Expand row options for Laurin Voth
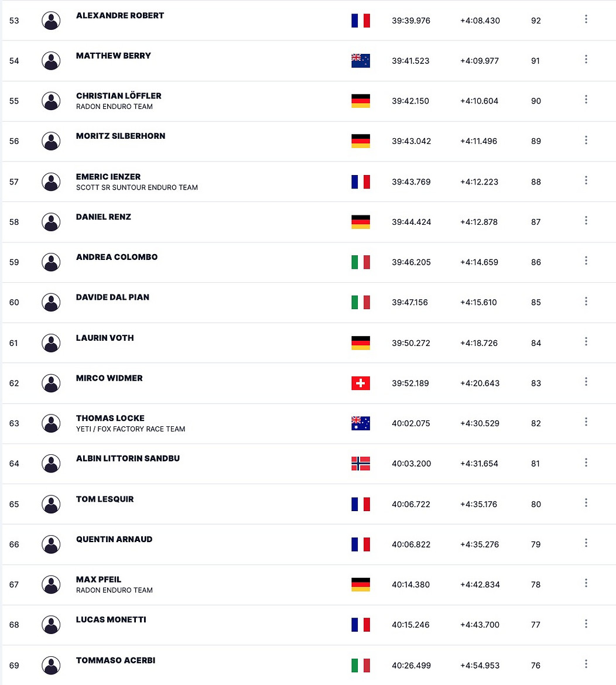This screenshot has height=685, width=616. click(586, 342)
